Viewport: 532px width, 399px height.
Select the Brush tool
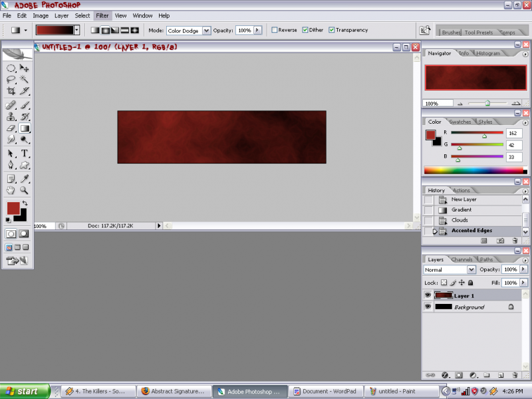(x=24, y=106)
